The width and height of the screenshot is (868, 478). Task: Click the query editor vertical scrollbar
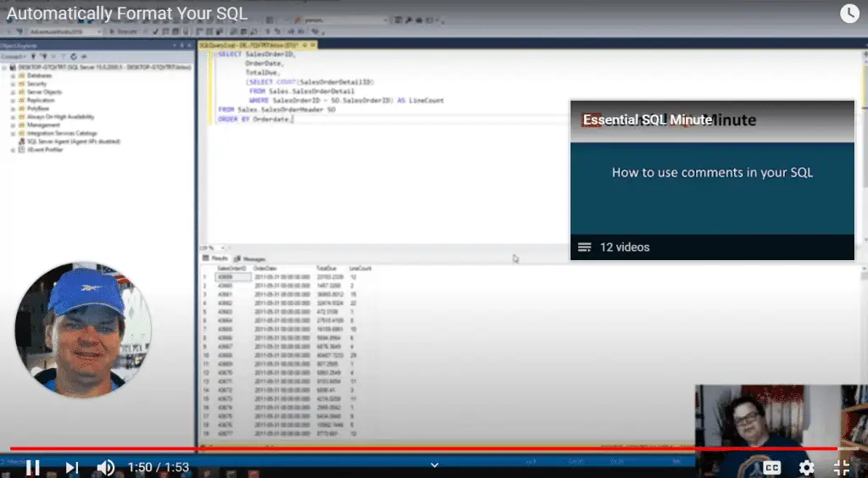[865, 147]
